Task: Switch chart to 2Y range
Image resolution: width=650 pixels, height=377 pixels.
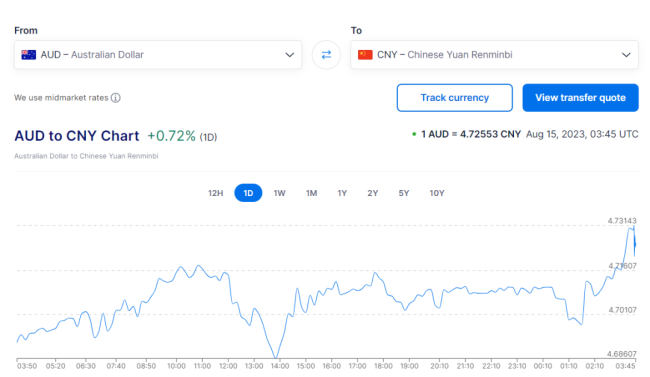Action: click(373, 193)
